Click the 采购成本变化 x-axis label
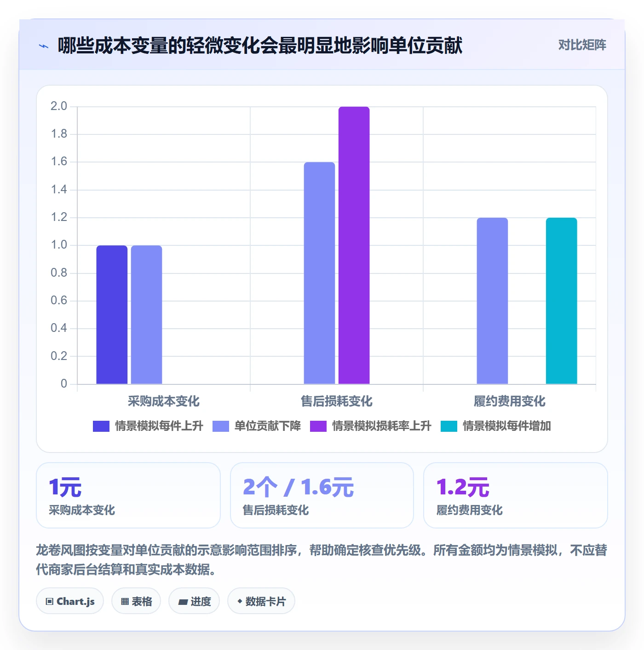Screen dimensions: 644x650 (164, 401)
